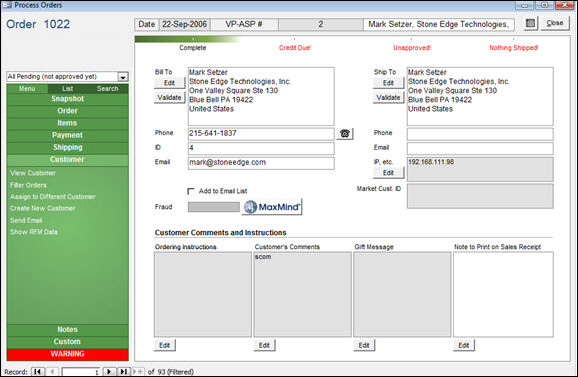The width and height of the screenshot is (578, 377).
Task: Switch to the List tab
Action: [x=67, y=88]
